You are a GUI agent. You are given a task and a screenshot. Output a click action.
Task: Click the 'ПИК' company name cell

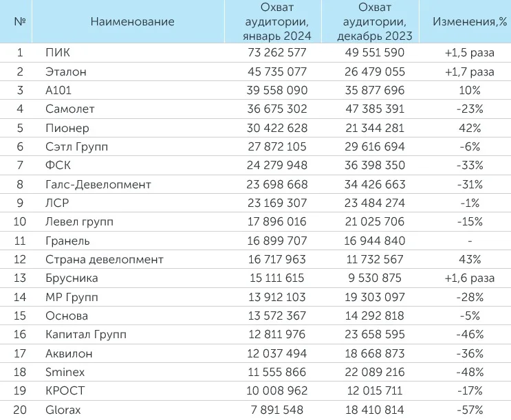point(57,52)
